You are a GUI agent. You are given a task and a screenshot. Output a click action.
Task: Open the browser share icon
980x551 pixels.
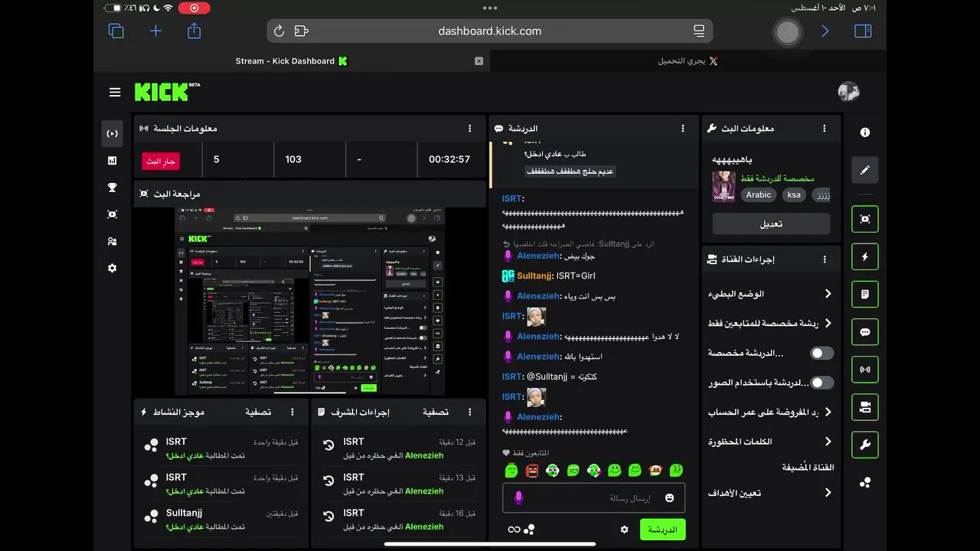(194, 31)
